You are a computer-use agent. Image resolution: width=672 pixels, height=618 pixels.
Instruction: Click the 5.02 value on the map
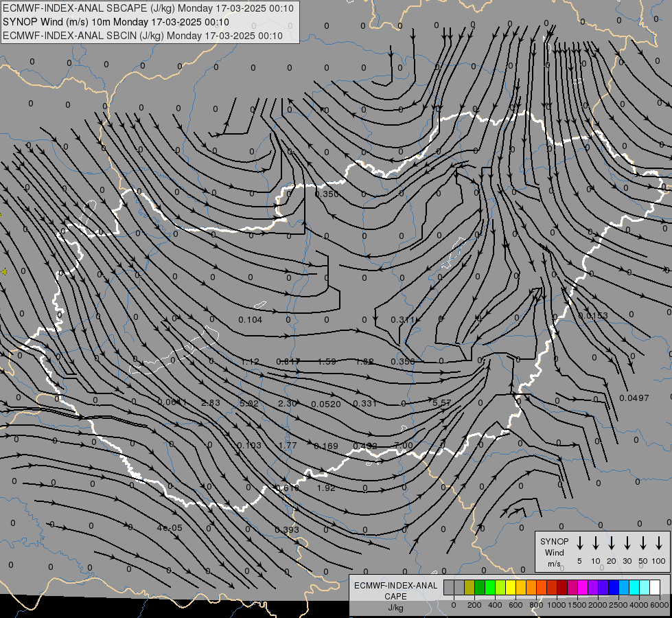249,404
